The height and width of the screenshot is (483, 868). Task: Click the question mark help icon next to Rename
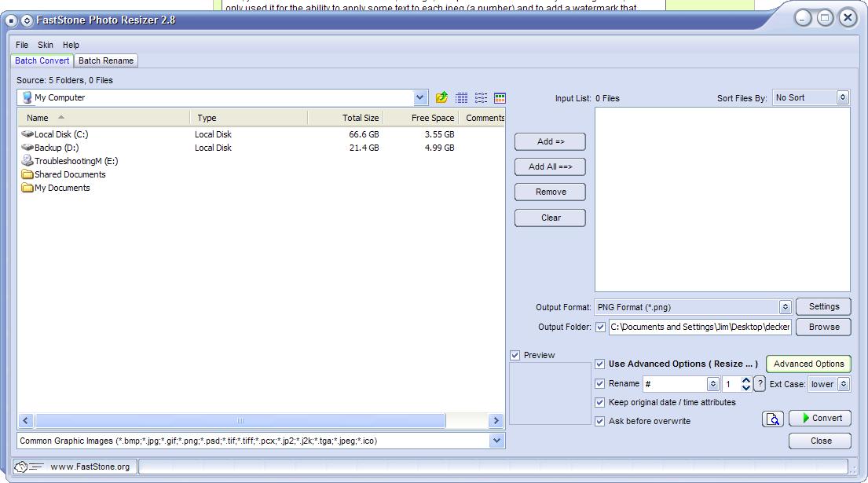(x=760, y=383)
